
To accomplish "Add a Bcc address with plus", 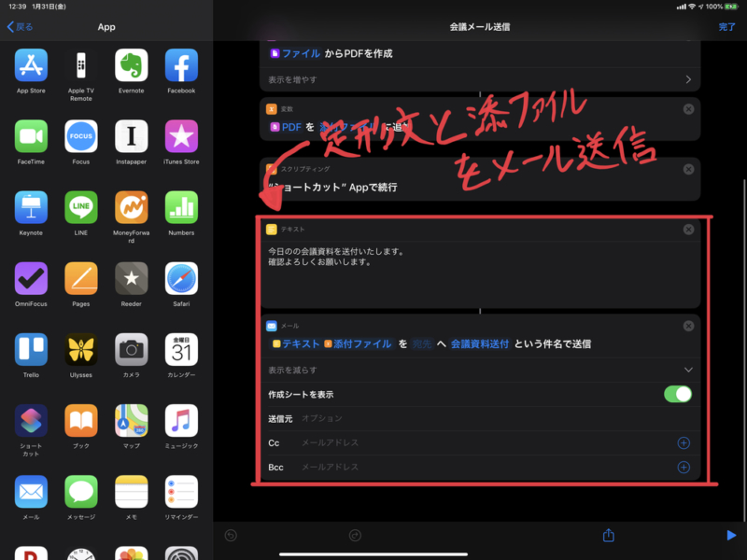I will pos(684,468).
